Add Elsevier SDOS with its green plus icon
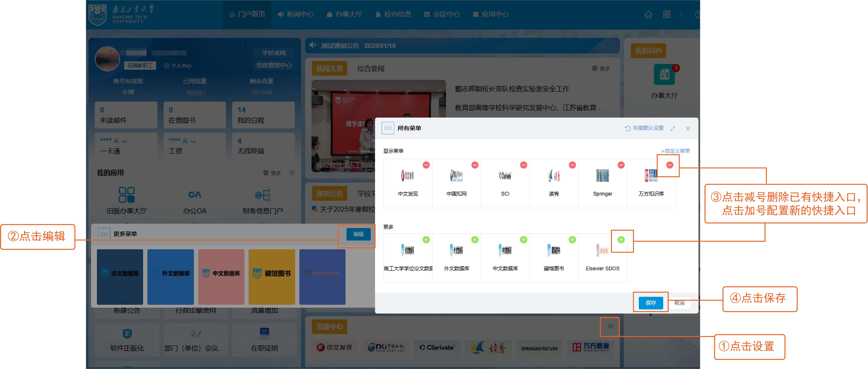 pos(621,240)
